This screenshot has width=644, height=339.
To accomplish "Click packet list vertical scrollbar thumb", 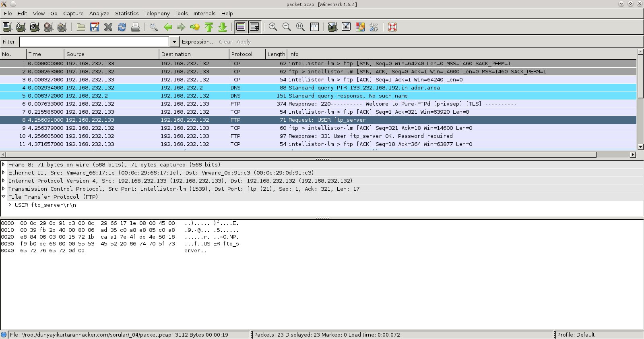I will (641, 76).
